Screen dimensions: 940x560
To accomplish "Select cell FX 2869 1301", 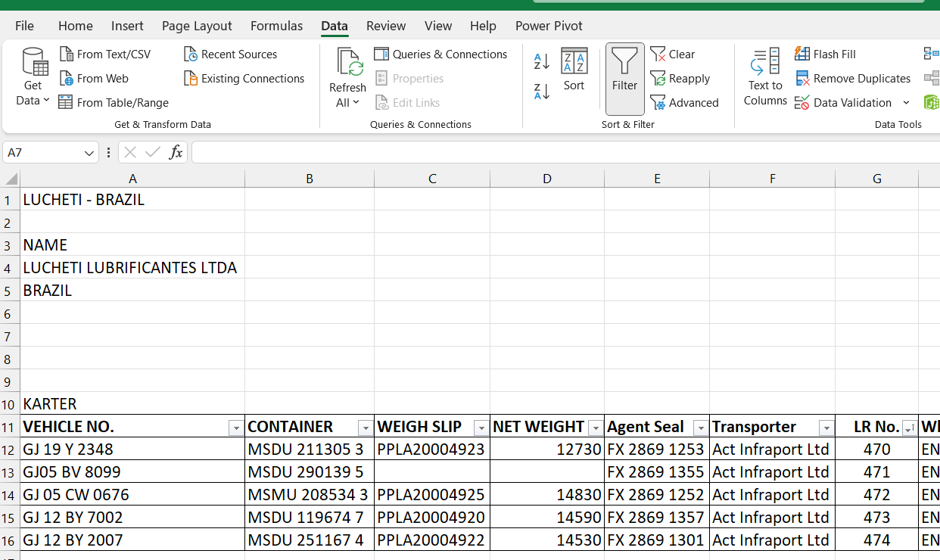I will [657, 540].
